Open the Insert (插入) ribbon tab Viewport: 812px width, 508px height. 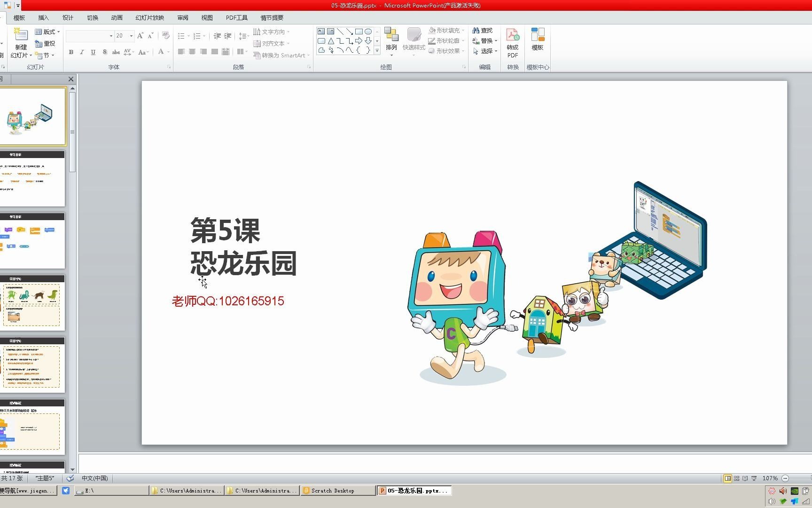(x=43, y=18)
